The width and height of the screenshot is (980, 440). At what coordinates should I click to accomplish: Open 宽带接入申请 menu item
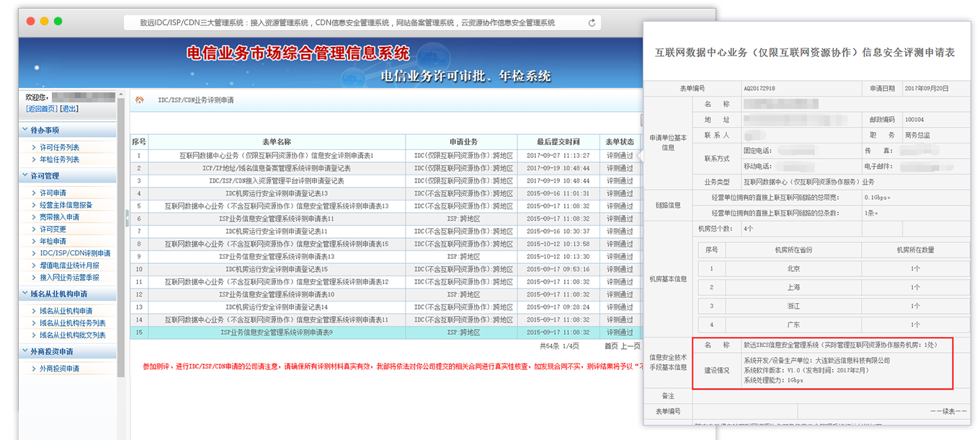pyautogui.click(x=59, y=217)
